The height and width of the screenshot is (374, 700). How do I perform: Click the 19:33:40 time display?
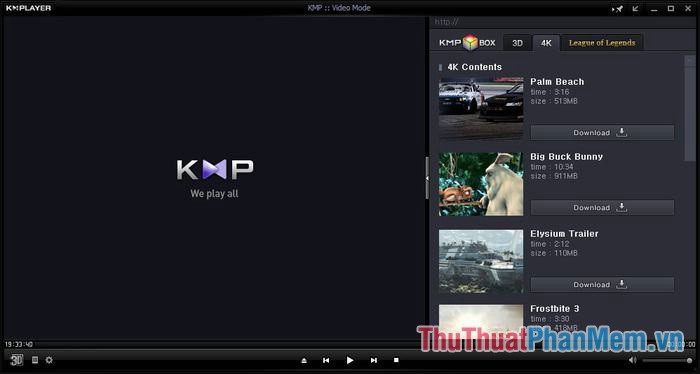point(19,344)
